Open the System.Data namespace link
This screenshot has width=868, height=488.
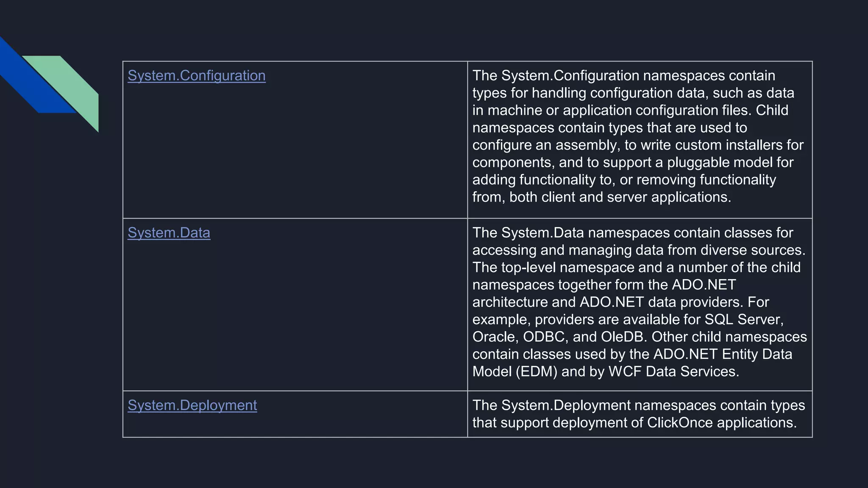coord(169,233)
